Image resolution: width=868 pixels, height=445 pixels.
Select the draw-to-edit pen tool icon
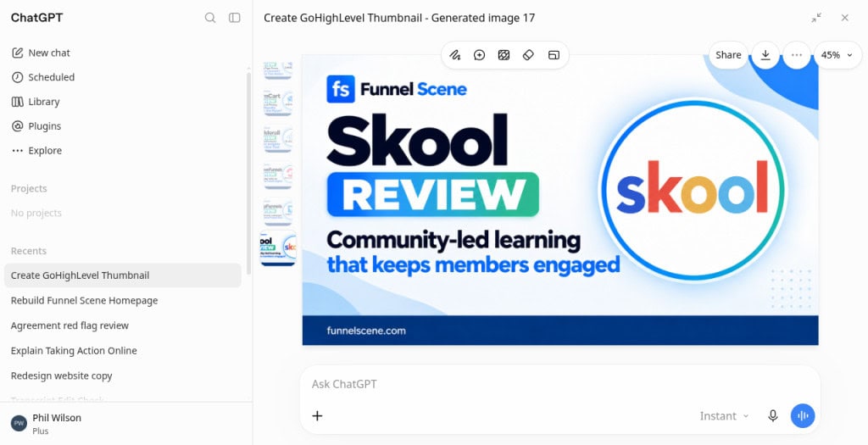454,55
